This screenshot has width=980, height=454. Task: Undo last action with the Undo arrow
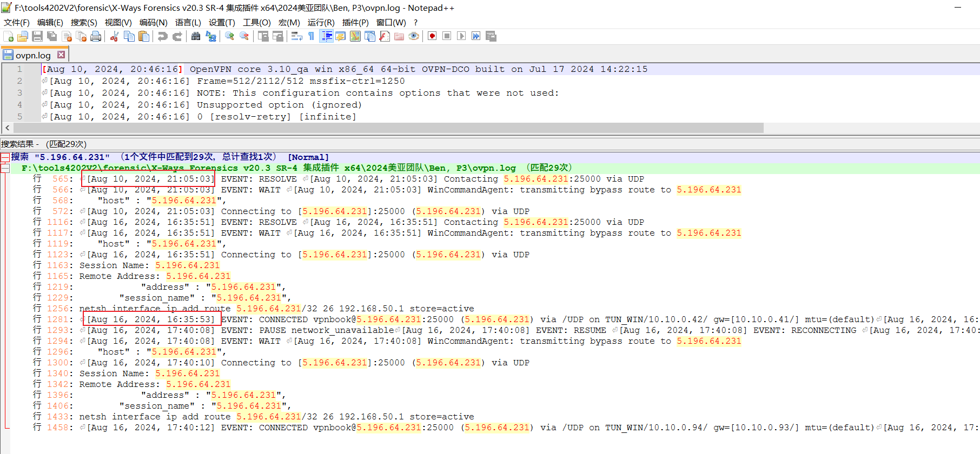pyautogui.click(x=162, y=36)
